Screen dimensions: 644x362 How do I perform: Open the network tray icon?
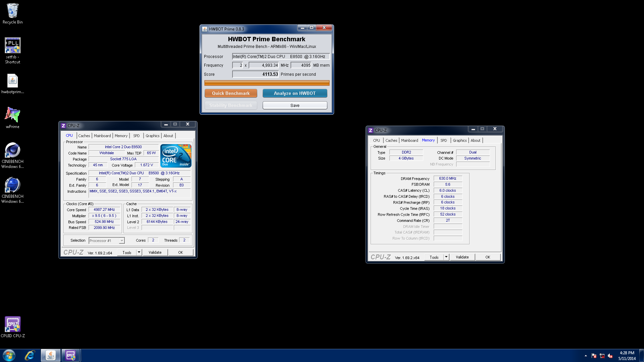[602, 356]
